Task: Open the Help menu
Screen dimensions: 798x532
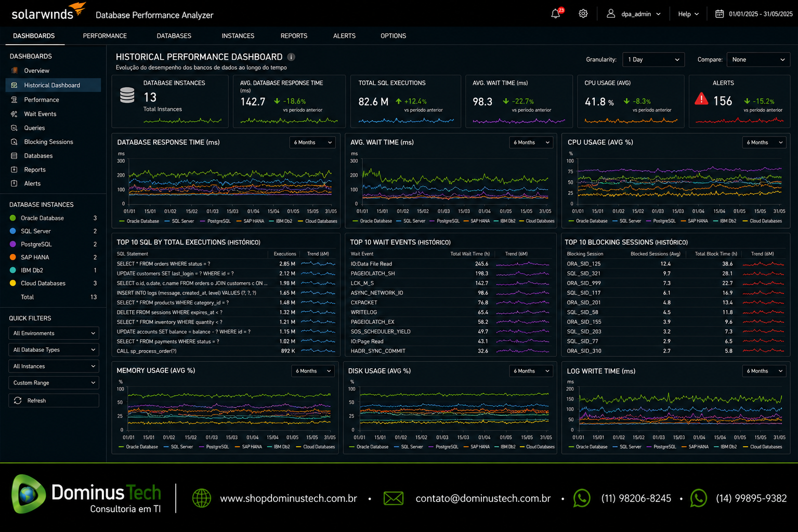Action: [688, 14]
